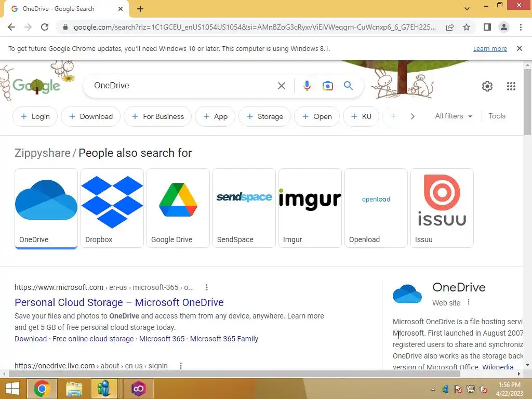Open Chrome side panel icon
This screenshot has width=532, height=399.
click(x=487, y=27)
